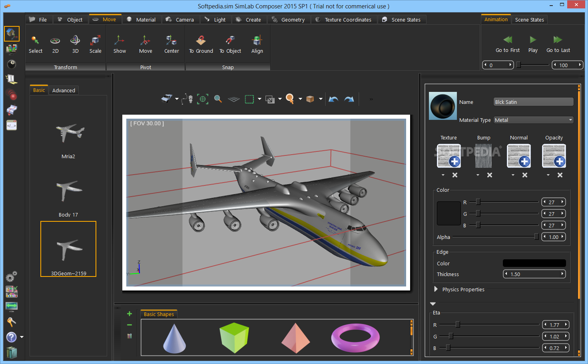Open the Texture map options arrow
588x364 pixels.
click(443, 175)
